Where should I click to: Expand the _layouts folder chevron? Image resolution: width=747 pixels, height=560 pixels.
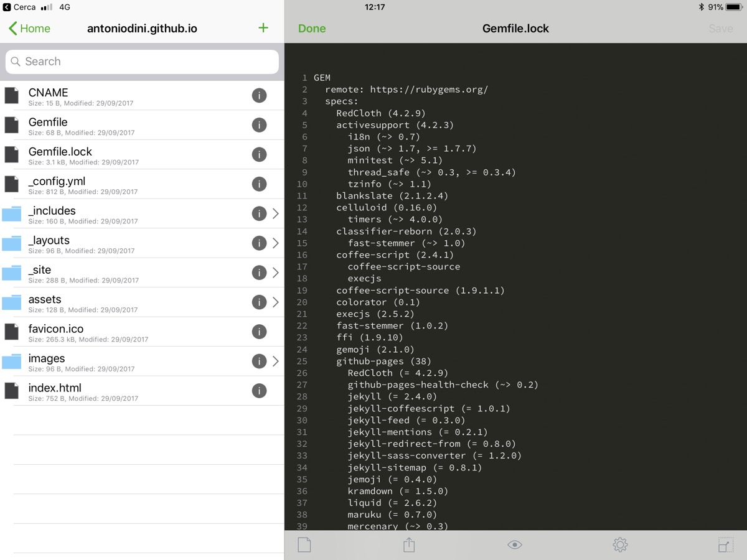coord(276,243)
